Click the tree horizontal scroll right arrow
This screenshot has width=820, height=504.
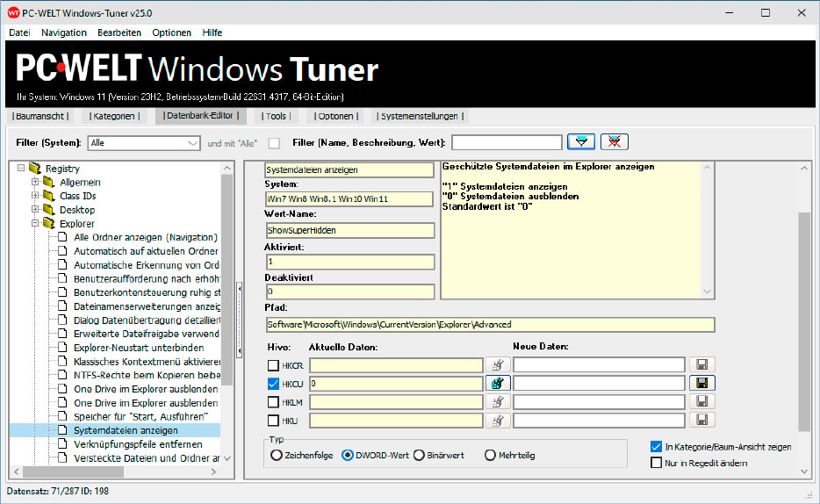tap(212, 472)
